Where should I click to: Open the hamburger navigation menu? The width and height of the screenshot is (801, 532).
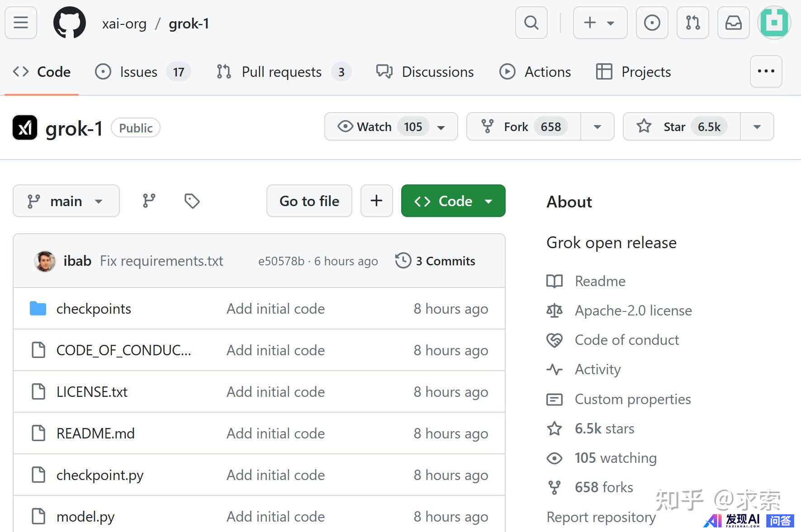(x=21, y=23)
